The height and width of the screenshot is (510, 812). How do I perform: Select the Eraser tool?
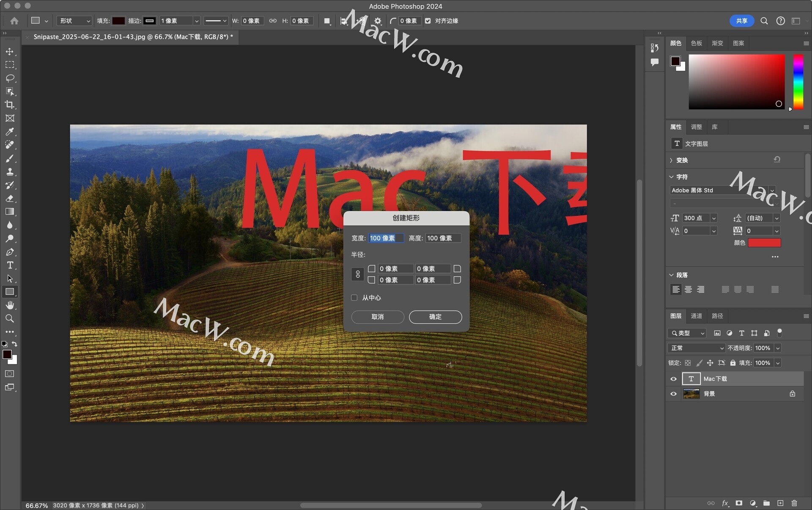point(10,198)
